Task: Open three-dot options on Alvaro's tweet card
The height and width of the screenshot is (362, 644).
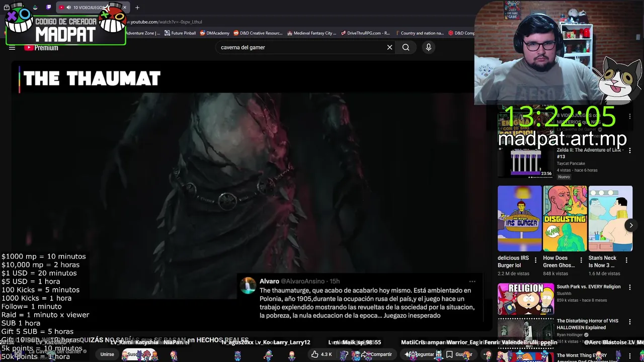Action: 472,282
